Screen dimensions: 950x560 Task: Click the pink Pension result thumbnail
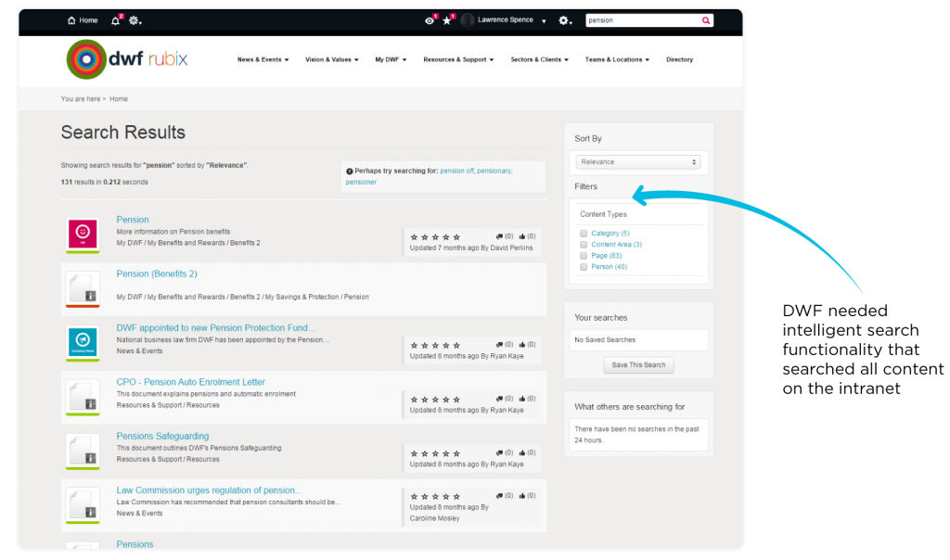pos(83,234)
